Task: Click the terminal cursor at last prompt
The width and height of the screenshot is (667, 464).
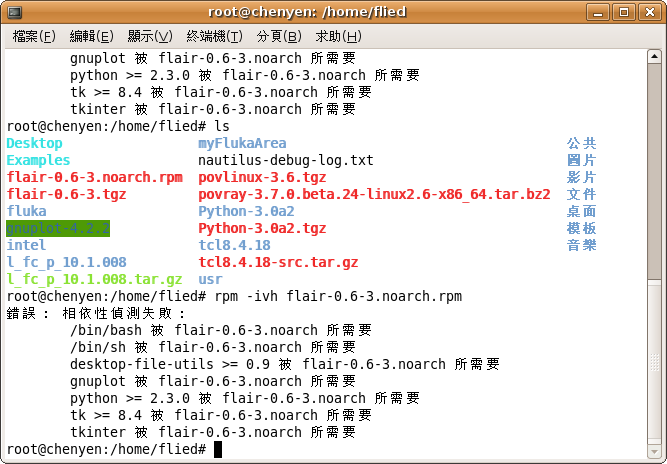Action: (x=218, y=450)
